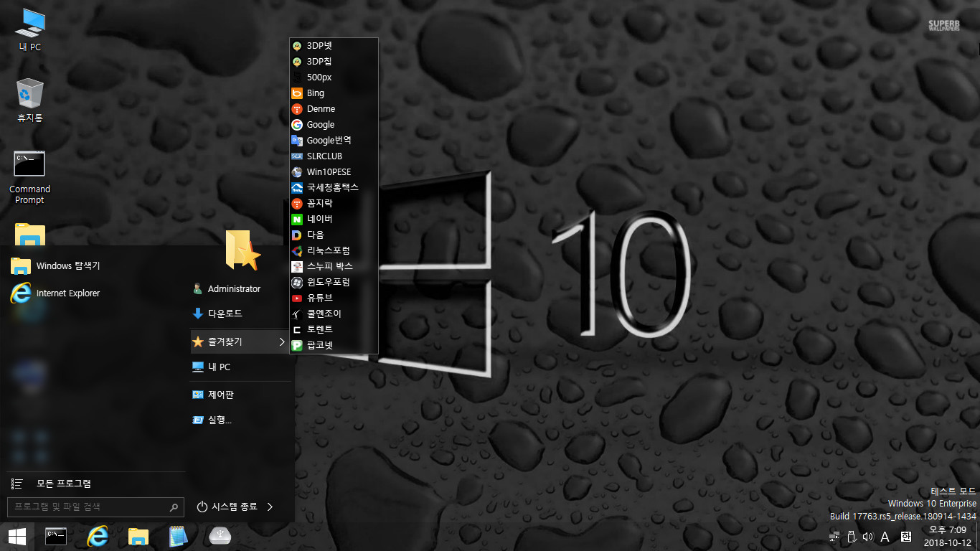Click the 꼼지락 favorite icon

(297, 204)
